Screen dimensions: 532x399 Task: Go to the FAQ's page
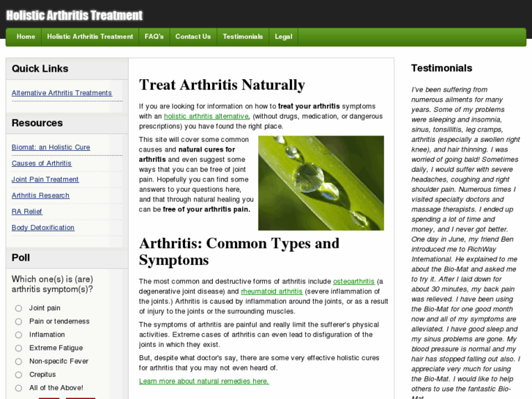point(154,37)
